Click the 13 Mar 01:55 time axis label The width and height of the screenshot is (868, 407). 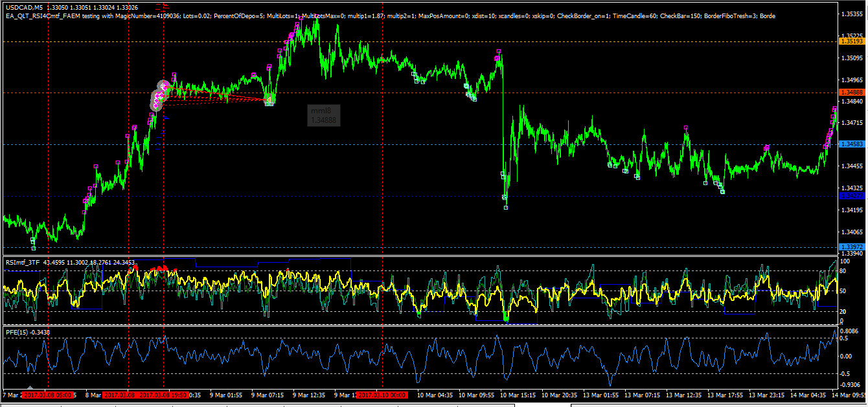click(x=600, y=395)
